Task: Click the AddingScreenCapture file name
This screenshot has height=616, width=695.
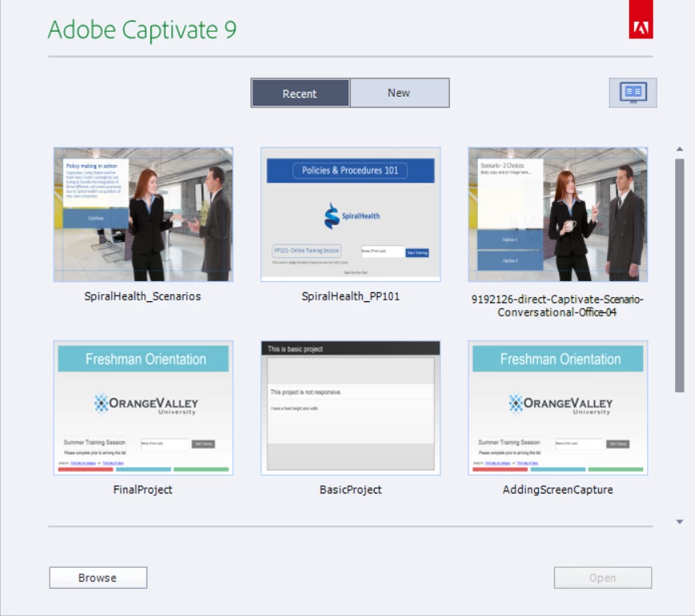Action: (x=557, y=489)
